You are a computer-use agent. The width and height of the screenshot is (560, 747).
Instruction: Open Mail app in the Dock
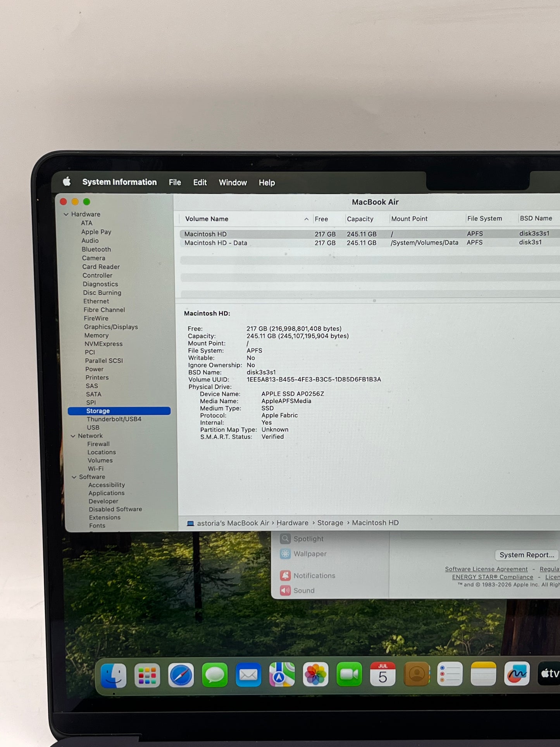pyautogui.click(x=248, y=675)
